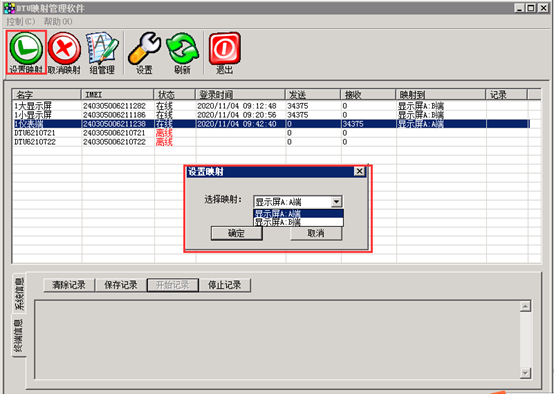The height and width of the screenshot is (394, 554).
Task: Select 显示屏A:A端 in dropdown list
Action: pos(298,213)
